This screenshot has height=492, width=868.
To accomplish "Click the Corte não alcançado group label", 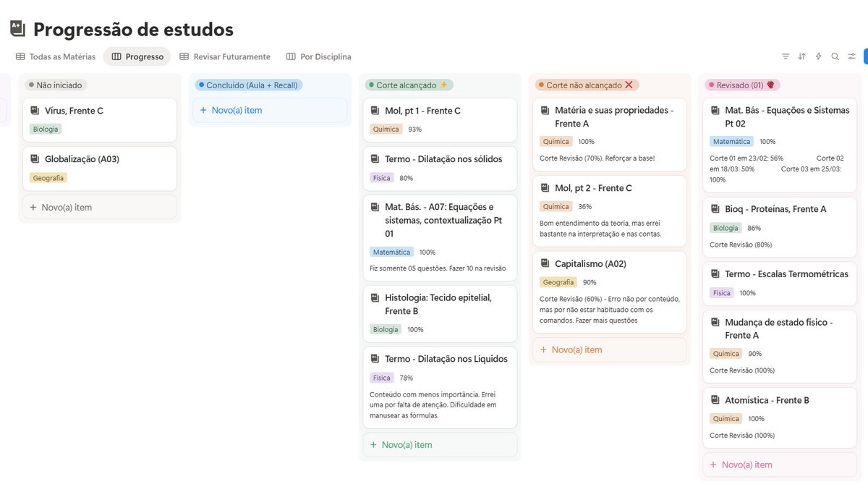I will tap(587, 85).
